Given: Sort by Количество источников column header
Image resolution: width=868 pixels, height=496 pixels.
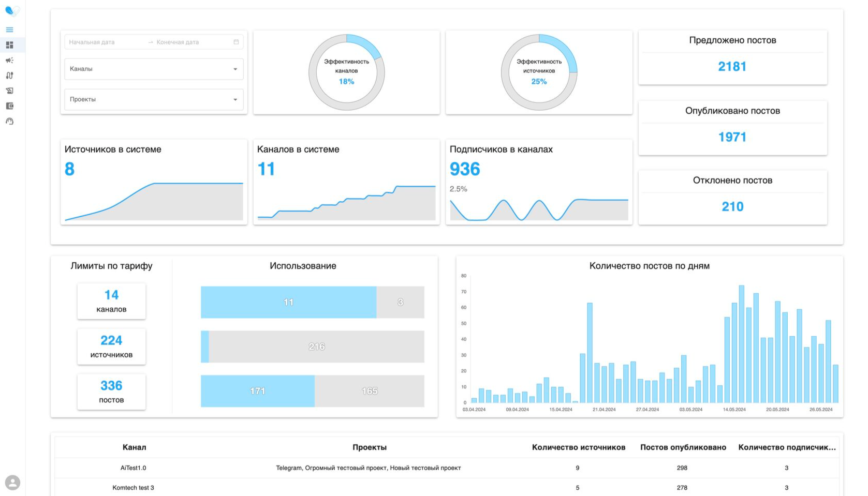Looking at the screenshot, I should coord(578,447).
